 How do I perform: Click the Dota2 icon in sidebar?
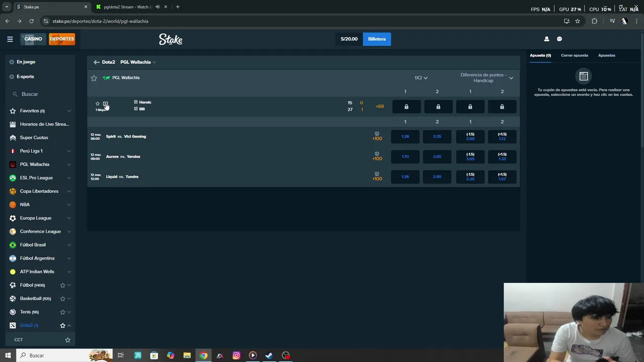coord(13,325)
